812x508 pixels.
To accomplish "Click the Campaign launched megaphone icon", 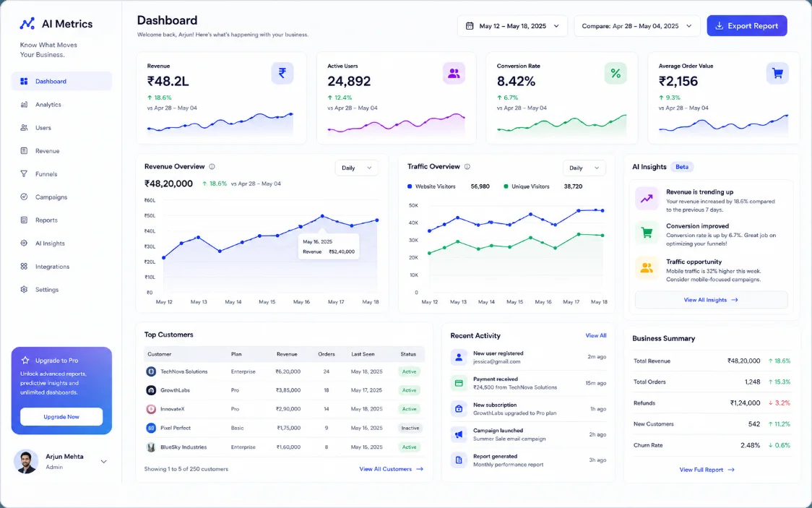I will (459, 434).
